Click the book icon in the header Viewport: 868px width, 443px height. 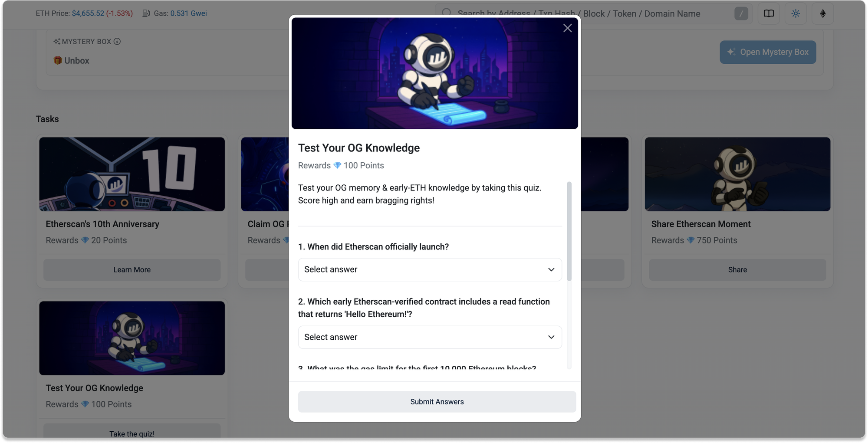tap(769, 13)
